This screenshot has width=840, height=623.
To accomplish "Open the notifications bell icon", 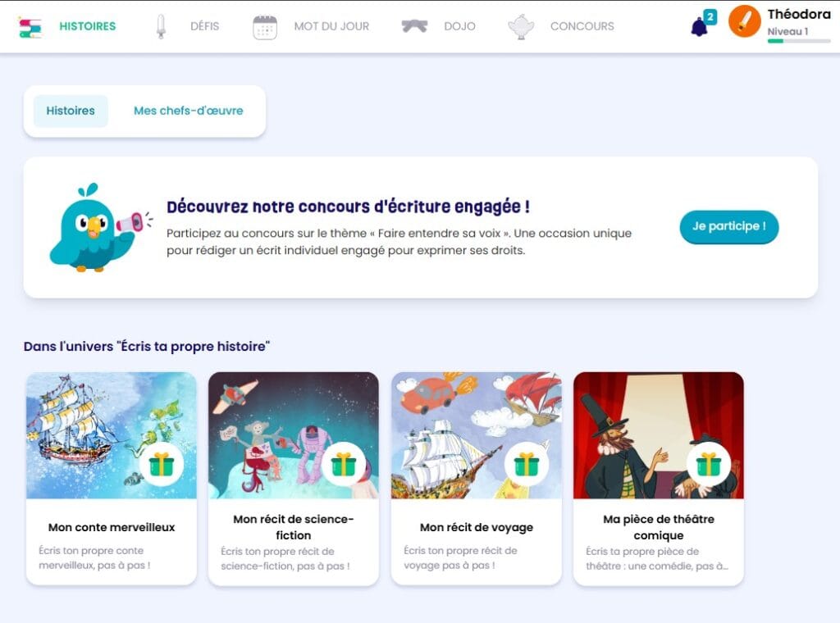I will [699, 26].
